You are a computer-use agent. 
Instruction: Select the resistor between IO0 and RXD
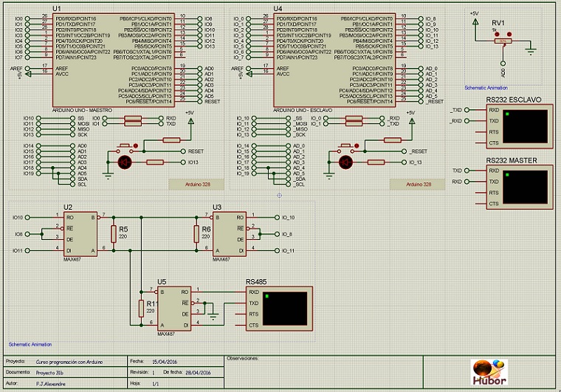coord(133,118)
